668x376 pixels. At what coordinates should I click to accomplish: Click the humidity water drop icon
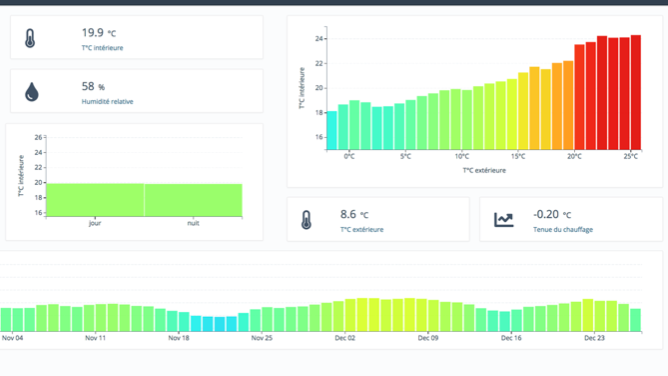[32, 92]
